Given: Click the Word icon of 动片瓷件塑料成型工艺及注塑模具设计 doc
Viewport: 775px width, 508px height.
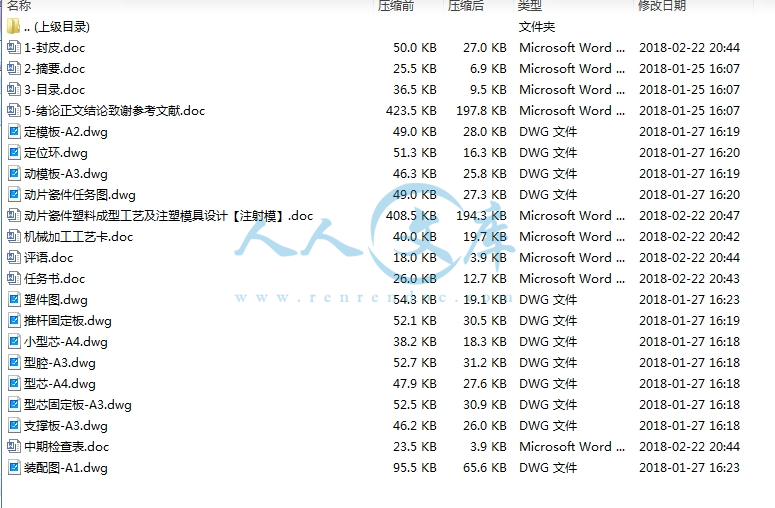Looking at the screenshot, I should [14, 215].
